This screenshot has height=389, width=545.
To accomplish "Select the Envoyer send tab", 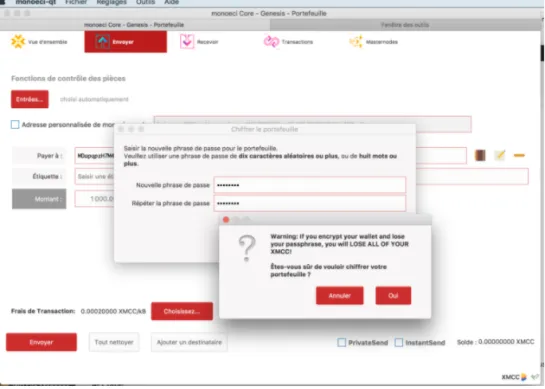I will click(125, 42).
